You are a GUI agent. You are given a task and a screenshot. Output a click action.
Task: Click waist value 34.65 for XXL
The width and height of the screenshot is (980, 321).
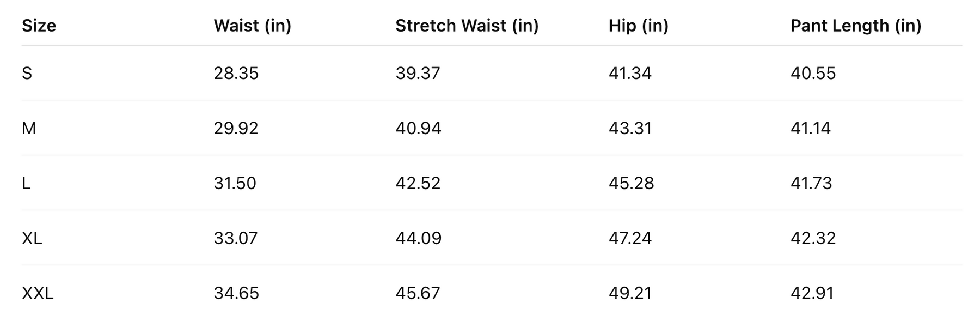[236, 293]
